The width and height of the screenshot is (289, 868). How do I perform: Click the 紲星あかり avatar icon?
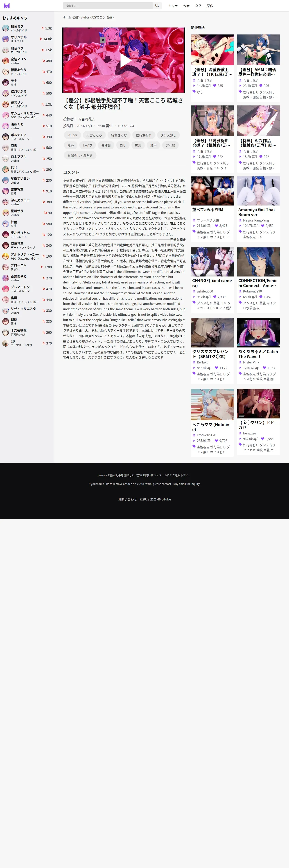[x=6, y=72]
